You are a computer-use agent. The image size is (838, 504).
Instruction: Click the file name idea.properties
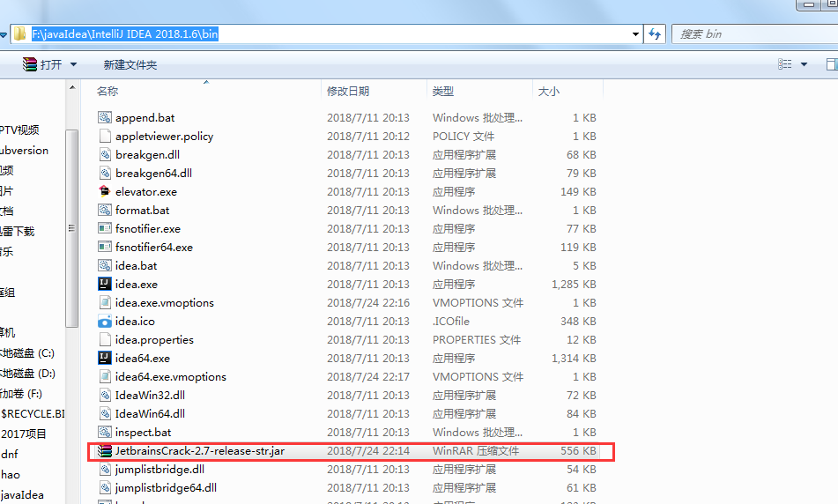154,340
